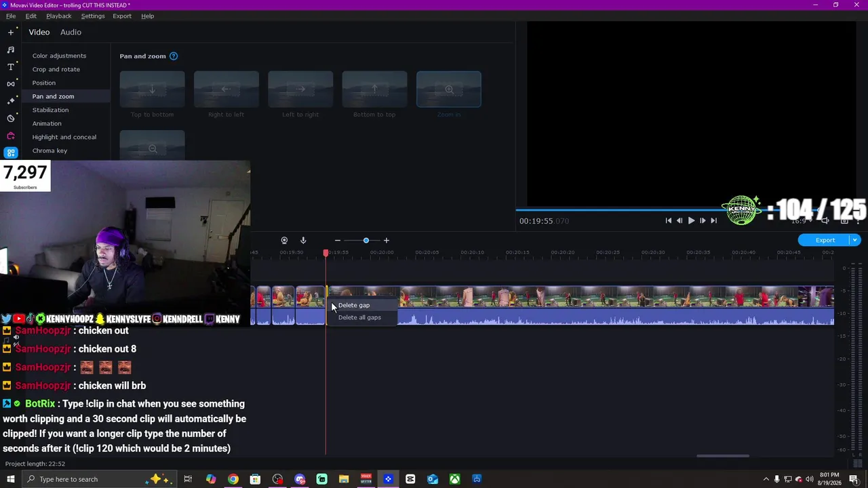This screenshot has height=488, width=868.
Task: Click the taskbar clock showing 8:01 PM
Action: point(829,479)
